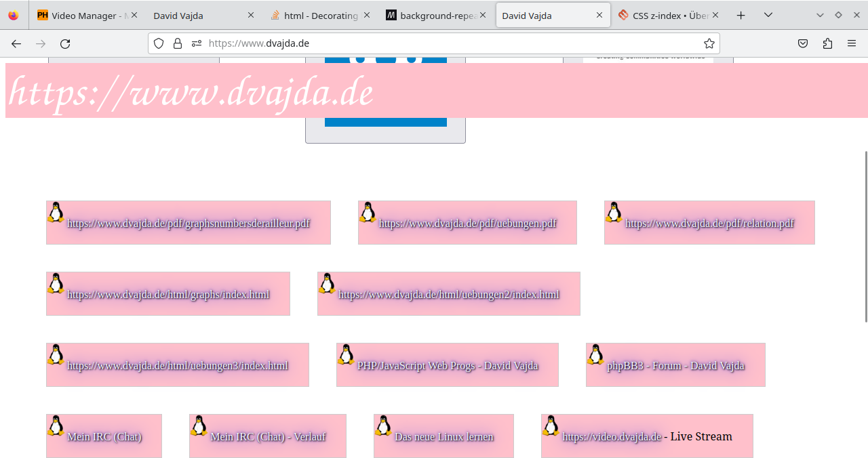
Task: Click the penguin icon next to 'phpBB3 - Forum - David Vajda'
Action: tap(596, 355)
